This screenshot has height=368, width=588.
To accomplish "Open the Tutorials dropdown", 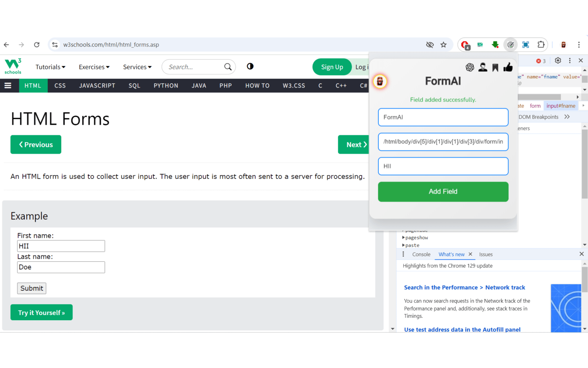I will tap(50, 67).
